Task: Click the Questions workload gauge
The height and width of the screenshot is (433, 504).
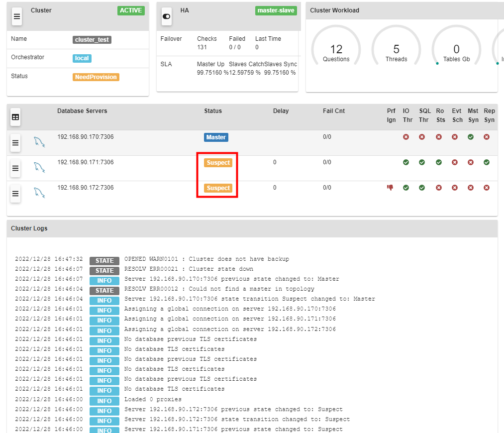Action: point(336,49)
